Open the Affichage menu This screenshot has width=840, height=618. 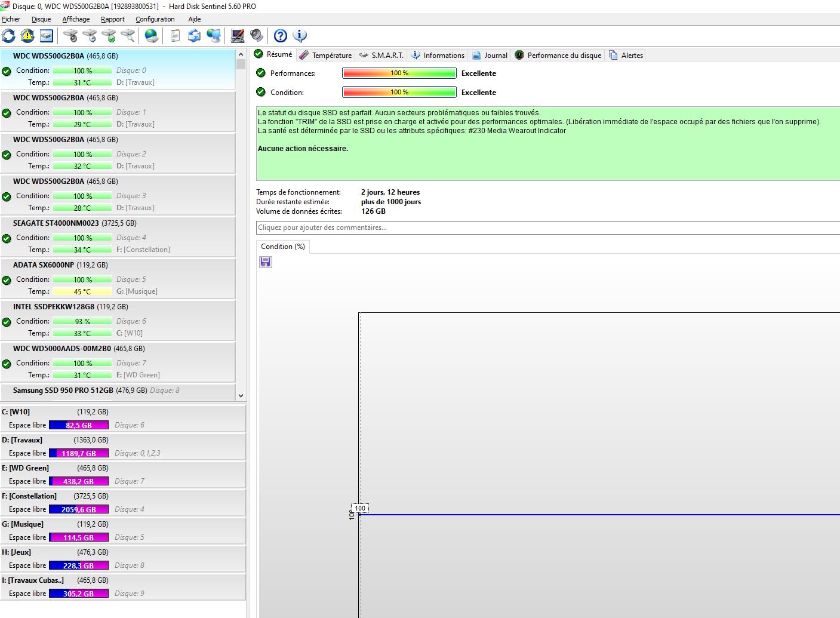pos(76,19)
